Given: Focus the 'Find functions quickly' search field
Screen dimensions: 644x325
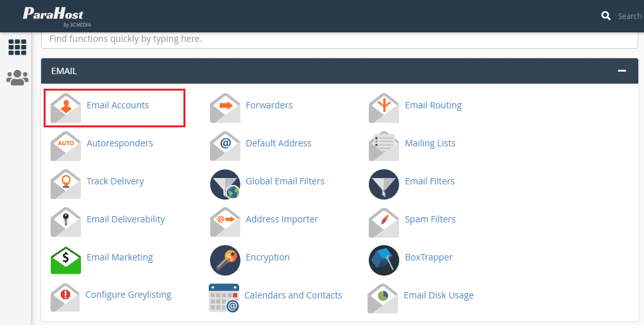Looking at the screenshot, I should pyautogui.click(x=339, y=39).
